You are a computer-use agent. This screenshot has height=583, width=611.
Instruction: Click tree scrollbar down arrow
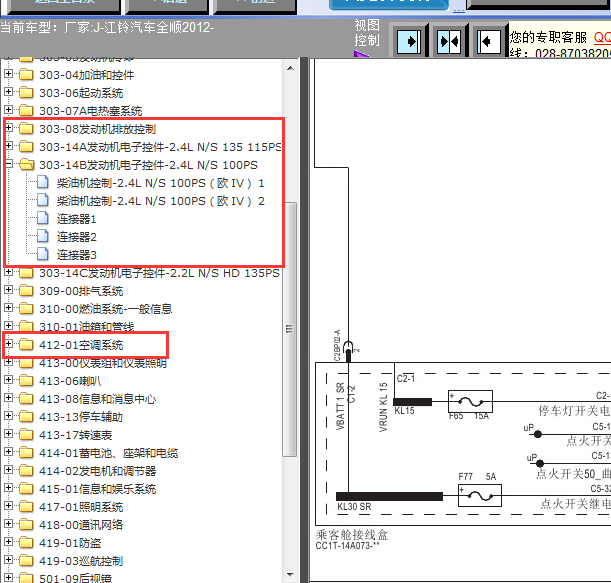click(290, 575)
